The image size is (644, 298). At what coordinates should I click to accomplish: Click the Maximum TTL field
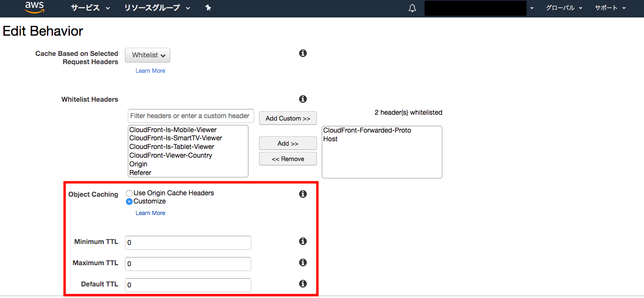(x=188, y=264)
